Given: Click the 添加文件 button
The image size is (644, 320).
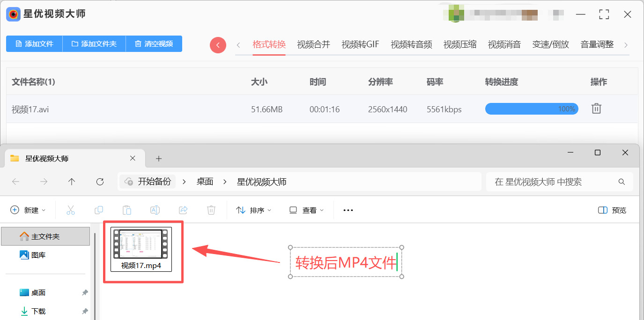Looking at the screenshot, I should coord(34,44).
